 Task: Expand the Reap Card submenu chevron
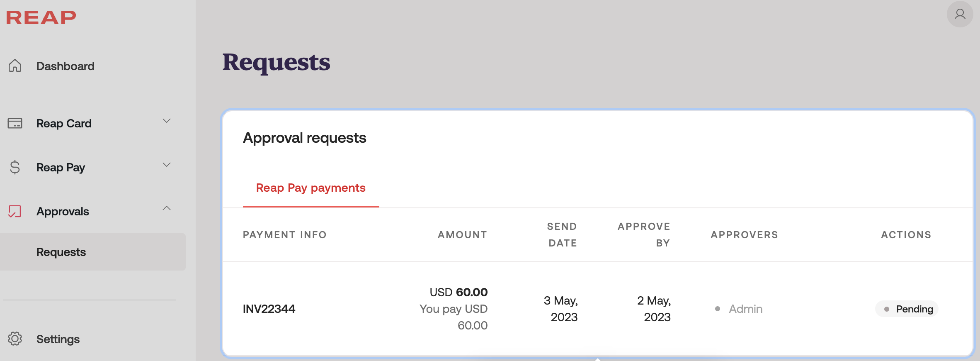(x=167, y=121)
